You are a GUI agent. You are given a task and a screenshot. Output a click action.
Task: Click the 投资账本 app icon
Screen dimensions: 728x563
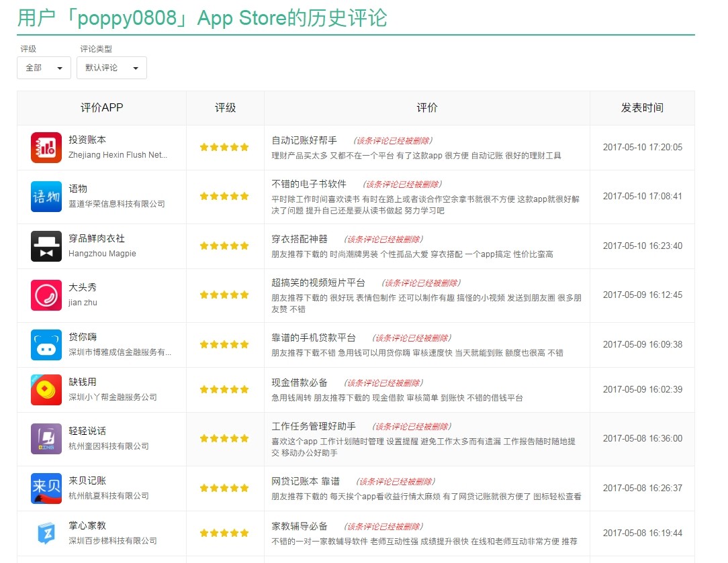46,148
